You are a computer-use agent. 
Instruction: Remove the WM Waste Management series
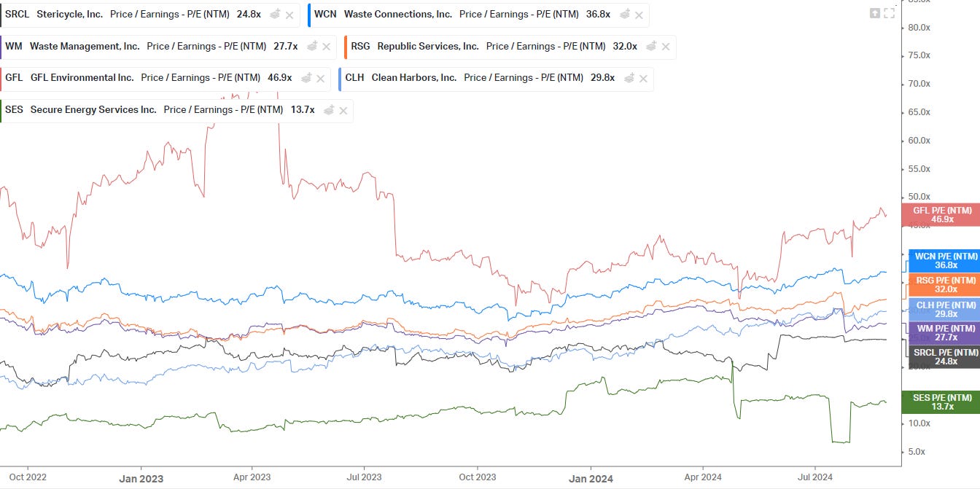(x=326, y=47)
